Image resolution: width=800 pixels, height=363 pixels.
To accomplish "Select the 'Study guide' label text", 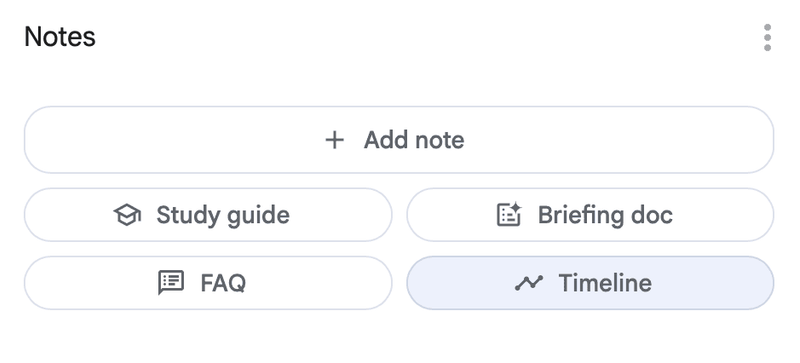I will [223, 215].
